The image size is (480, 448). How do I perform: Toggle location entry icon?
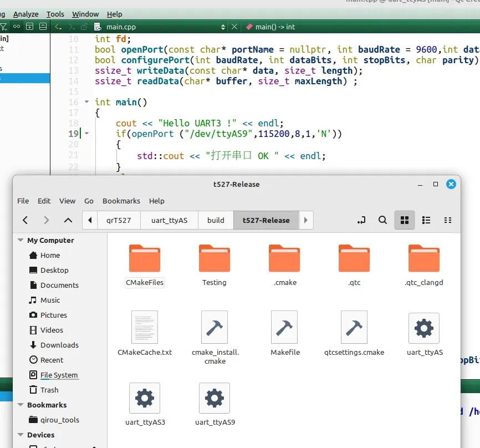click(361, 220)
